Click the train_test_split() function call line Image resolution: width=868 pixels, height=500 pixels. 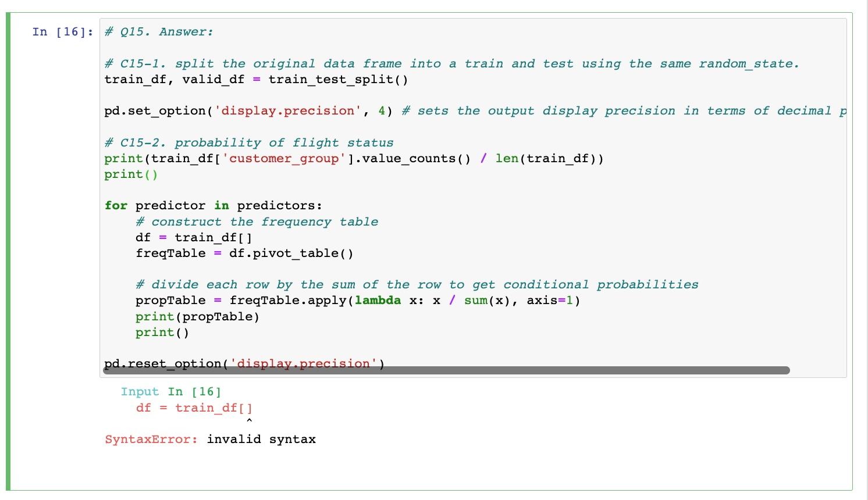click(x=337, y=80)
